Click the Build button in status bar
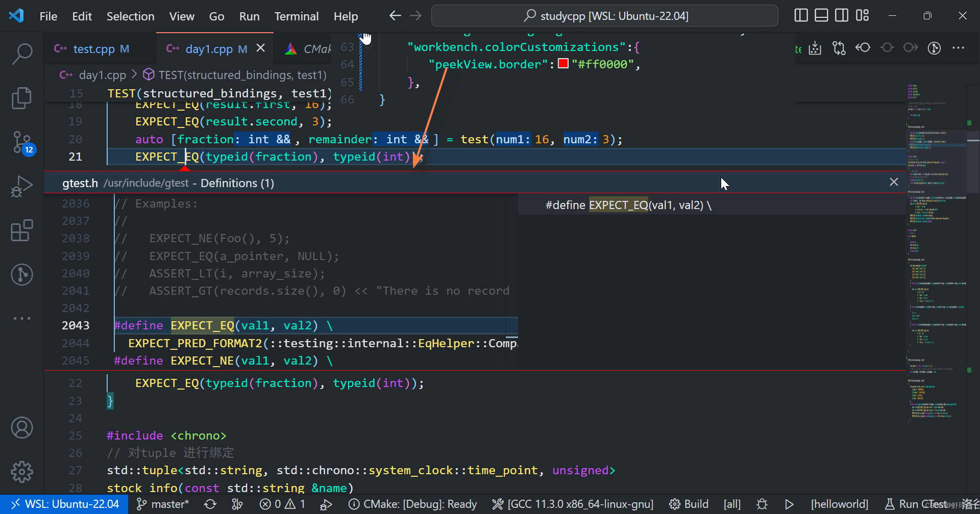The image size is (980, 514). click(689, 504)
